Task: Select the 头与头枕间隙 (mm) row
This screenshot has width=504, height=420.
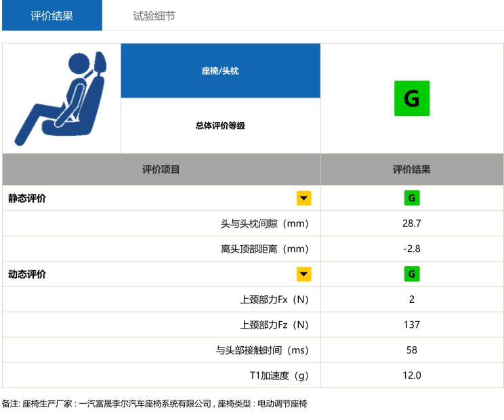Action: [x=253, y=224]
